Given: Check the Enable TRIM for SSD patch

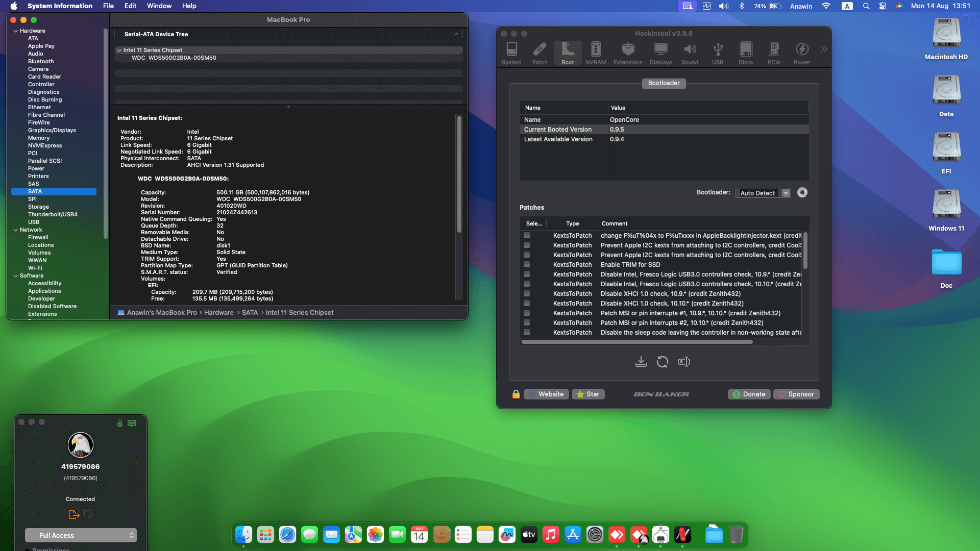Looking at the screenshot, I should [x=527, y=265].
